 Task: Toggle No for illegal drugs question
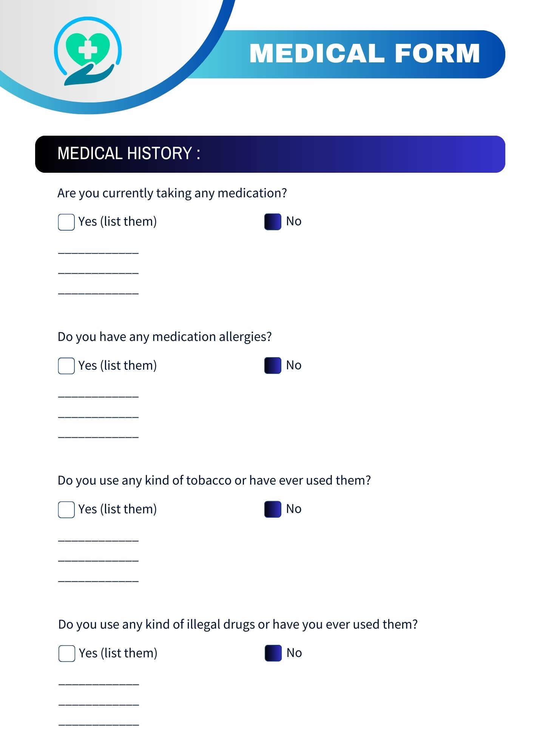(x=273, y=653)
